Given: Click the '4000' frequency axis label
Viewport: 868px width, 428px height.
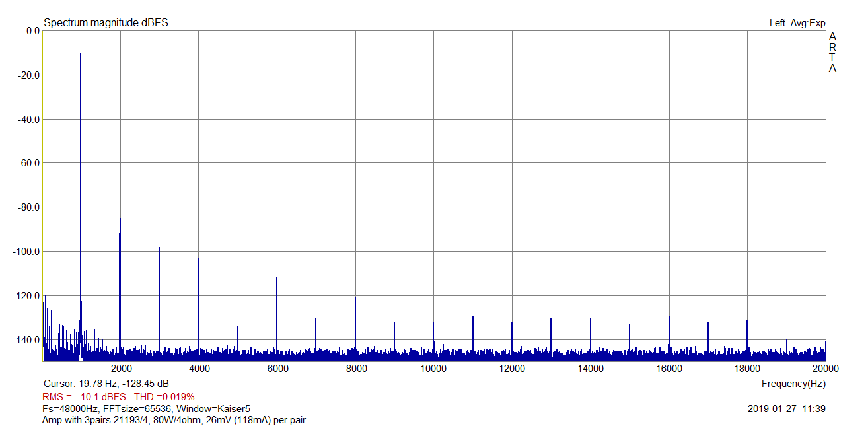Looking at the screenshot, I should tap(199, 369).
